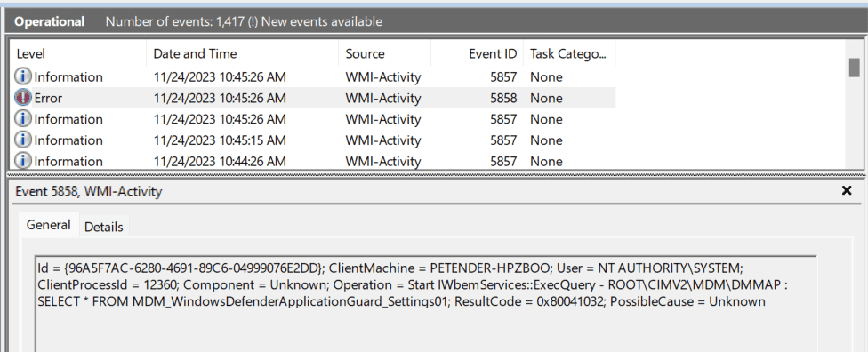This screenshot has width=868, height=352.
Task: Sort by Date and Time column header
Action: [x=243, y=53]
